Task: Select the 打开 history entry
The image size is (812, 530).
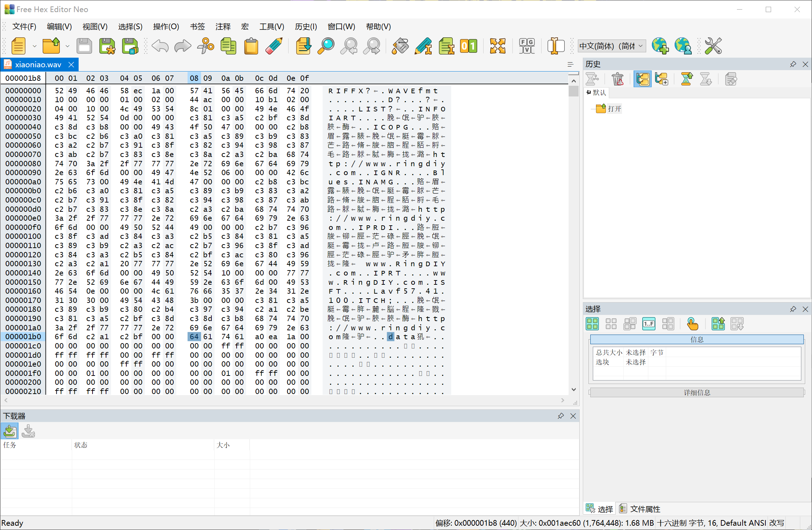Action: (614, 109)
